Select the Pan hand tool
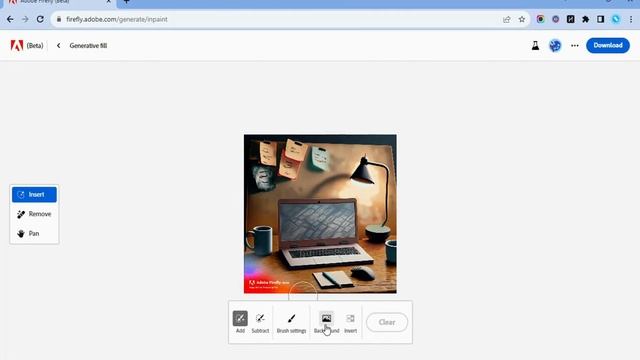 tap(34, 233)
